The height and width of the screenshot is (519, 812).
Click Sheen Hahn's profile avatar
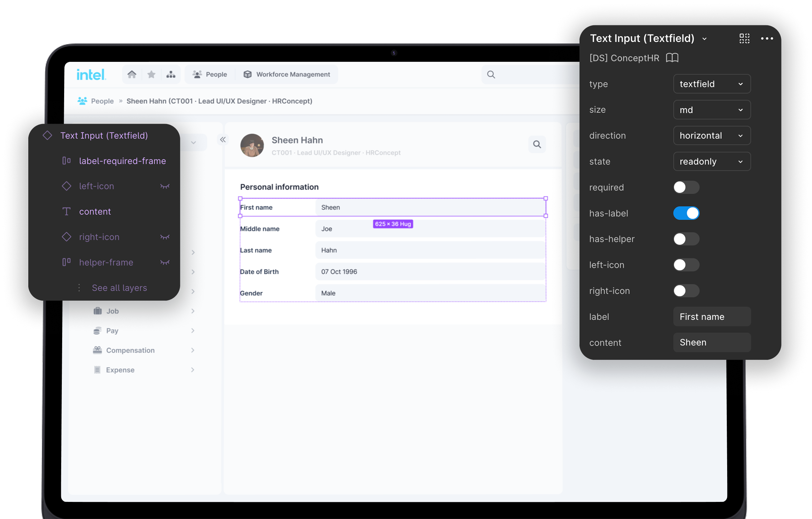click(x=252, y=145)
